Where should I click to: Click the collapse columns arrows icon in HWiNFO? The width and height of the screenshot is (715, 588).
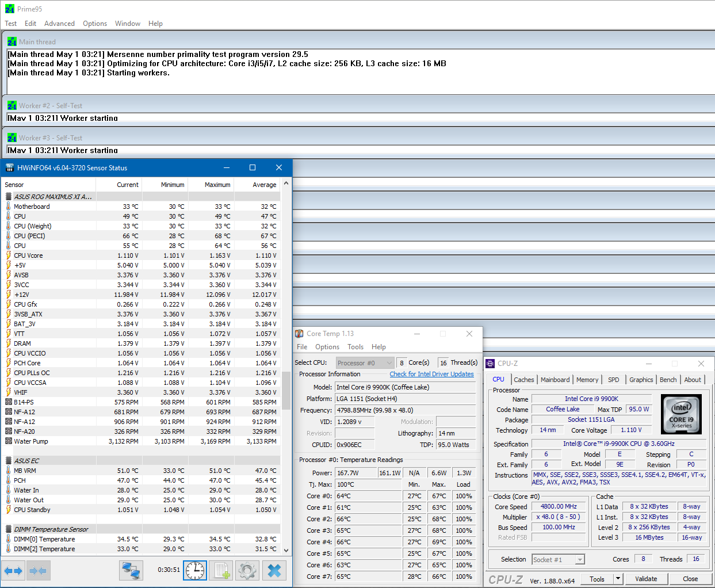coord(38,571)
